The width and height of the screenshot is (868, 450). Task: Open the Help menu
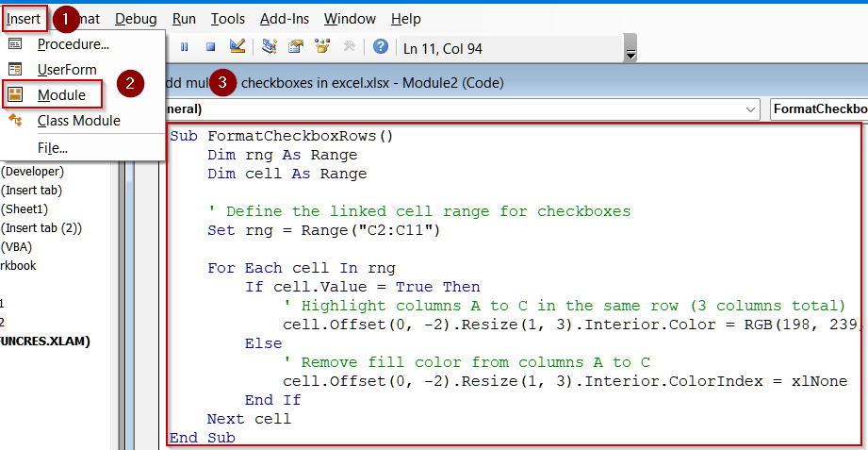click(406, 19)
